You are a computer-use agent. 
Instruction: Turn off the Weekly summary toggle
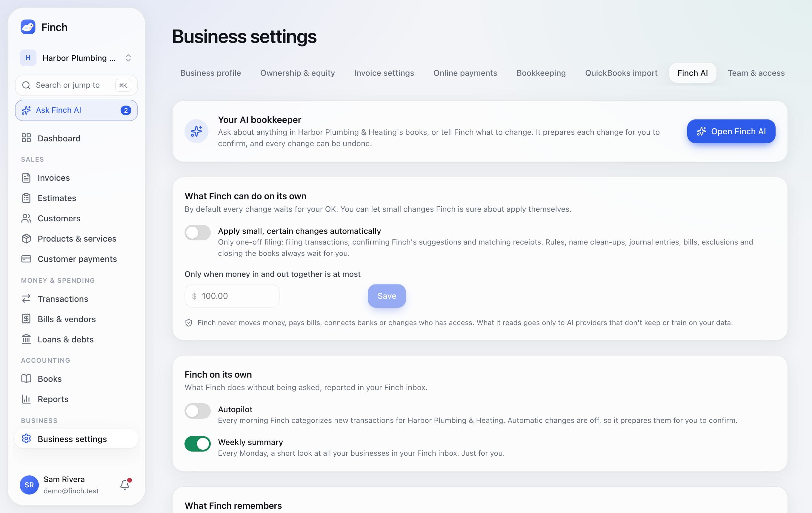[198, 444]
